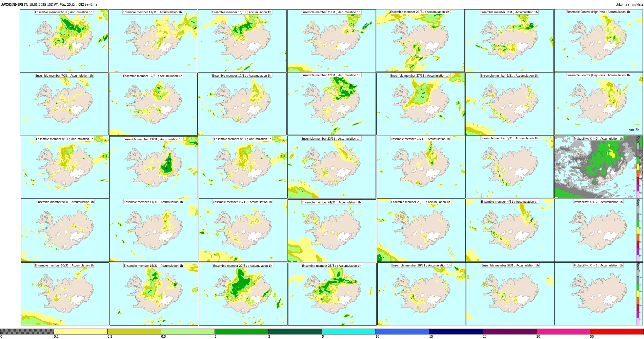Select the Ensemble member 17/31 map
Image resolution: width=644 pixels, height=339 pixels.
(242, 104)
